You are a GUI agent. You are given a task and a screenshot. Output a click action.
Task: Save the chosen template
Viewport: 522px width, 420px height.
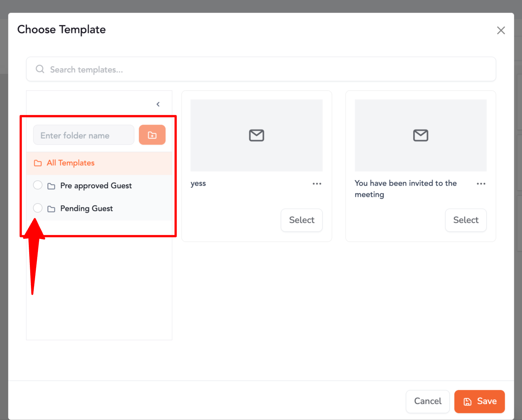[x=479, y=401]
